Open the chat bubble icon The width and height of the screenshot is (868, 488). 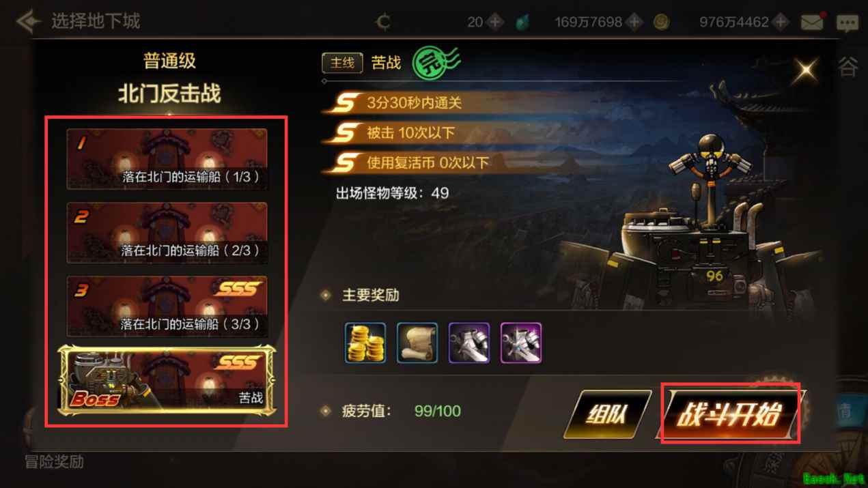848,23
